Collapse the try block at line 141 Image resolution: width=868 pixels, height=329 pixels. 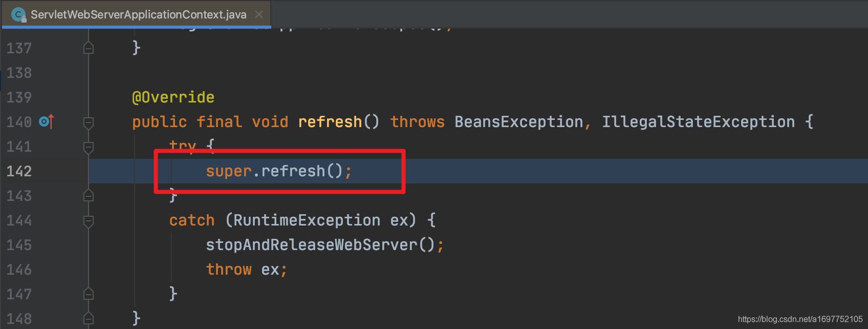click(x=89, y=147)
